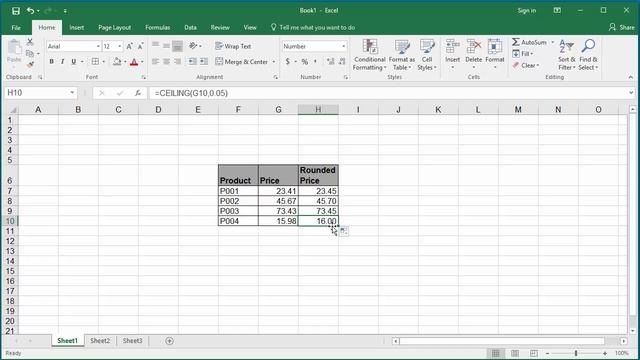Decrease the font size
This screenshot has height=360, width=640.
click(140, 46)
